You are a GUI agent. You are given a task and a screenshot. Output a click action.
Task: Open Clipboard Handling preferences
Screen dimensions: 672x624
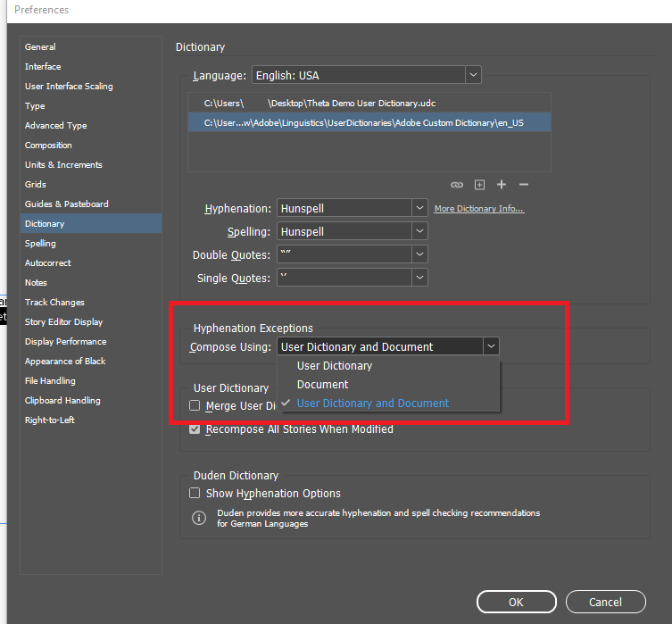point(91,400)
